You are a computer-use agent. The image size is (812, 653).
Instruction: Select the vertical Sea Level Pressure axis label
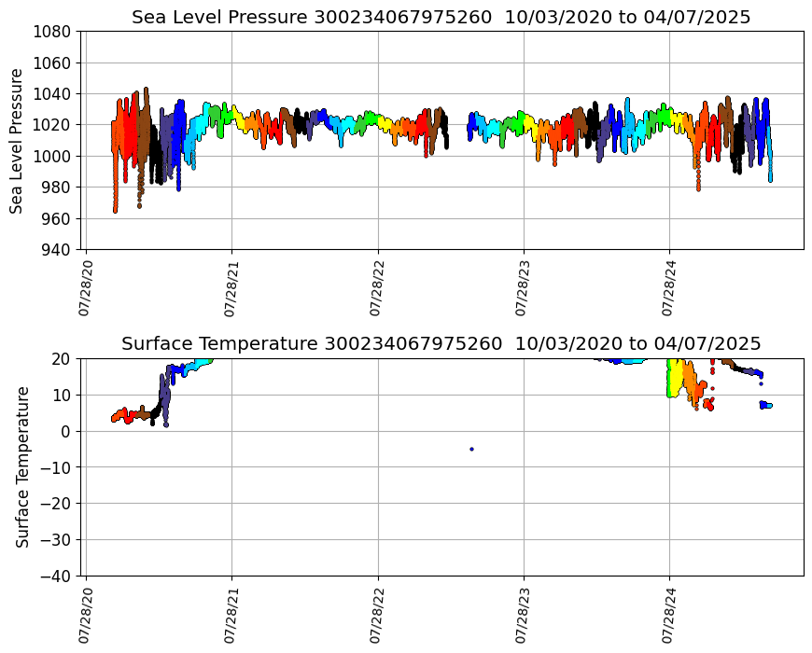point(18,141)
